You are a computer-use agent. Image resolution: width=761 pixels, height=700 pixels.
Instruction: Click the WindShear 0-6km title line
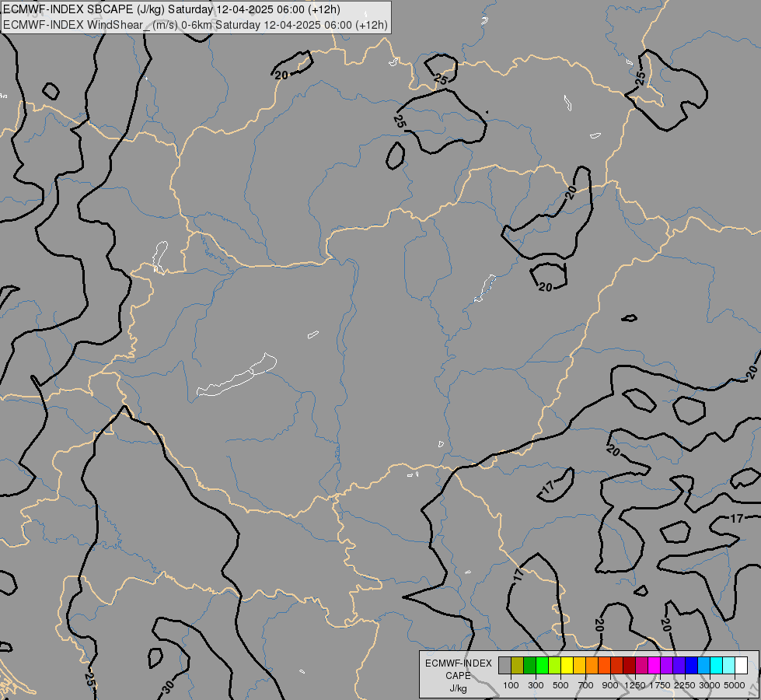pos(196,25)
